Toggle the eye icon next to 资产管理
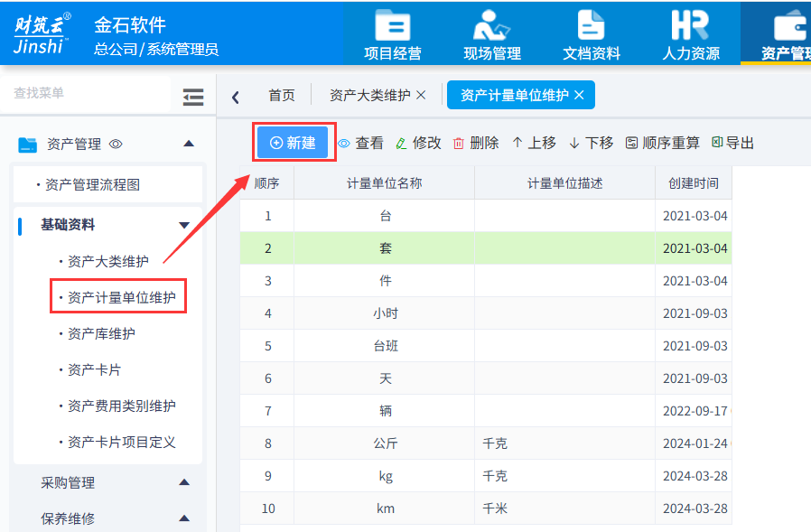 116,144
